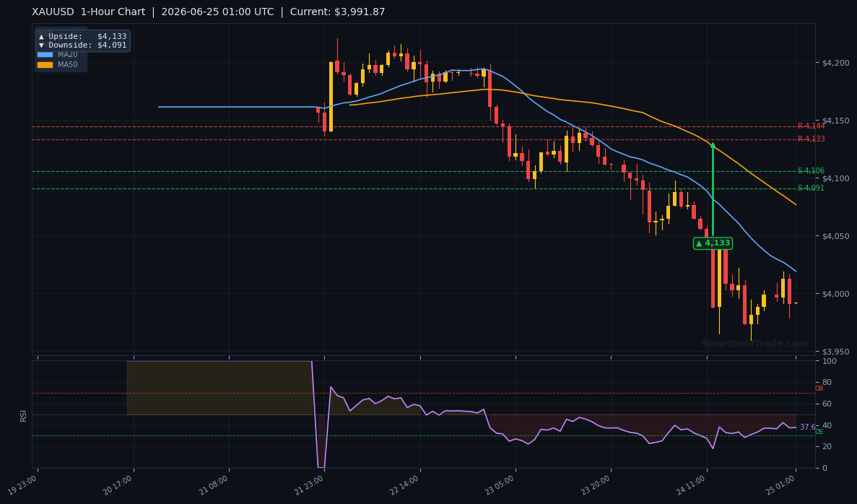Click the OB overbought marker label
The width and height of the screenshot is (857, 504).
coord(819,388)
